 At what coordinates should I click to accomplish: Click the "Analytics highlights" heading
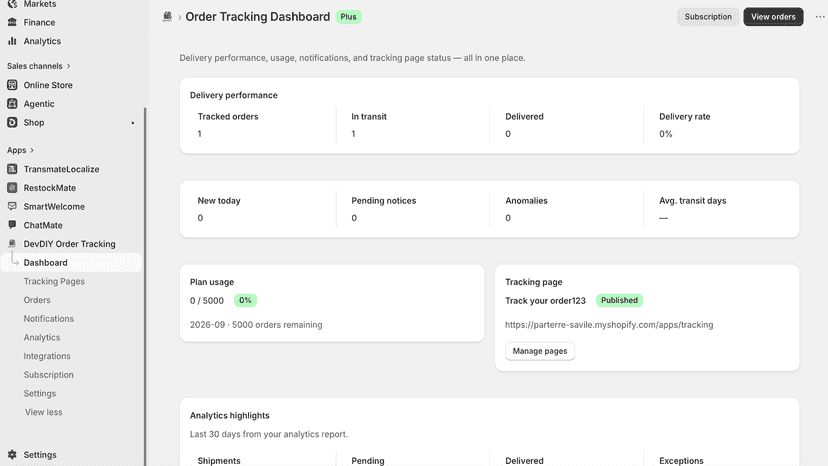(x=230, y=415)
